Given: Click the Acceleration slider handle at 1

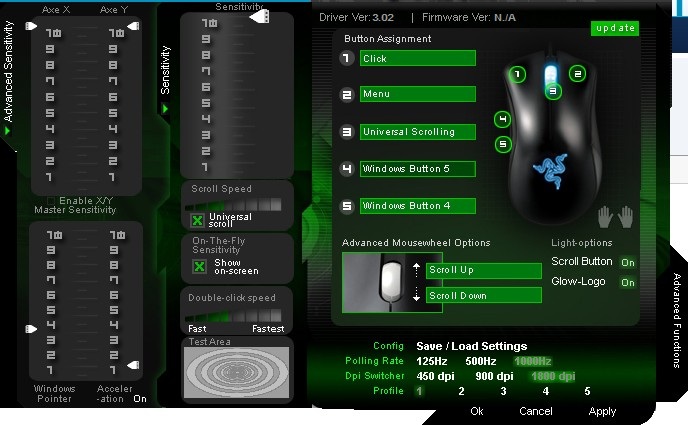Looking at the screenshot, I should pos(133,365).
